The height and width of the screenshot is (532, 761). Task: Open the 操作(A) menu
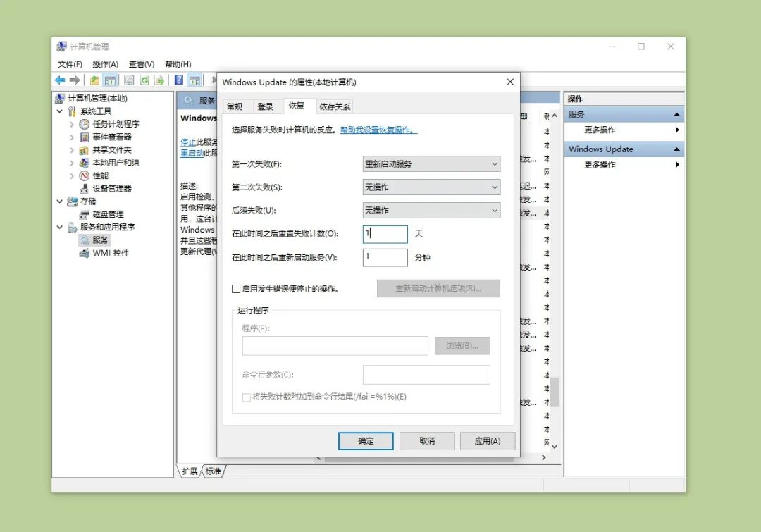pos(105,64)
